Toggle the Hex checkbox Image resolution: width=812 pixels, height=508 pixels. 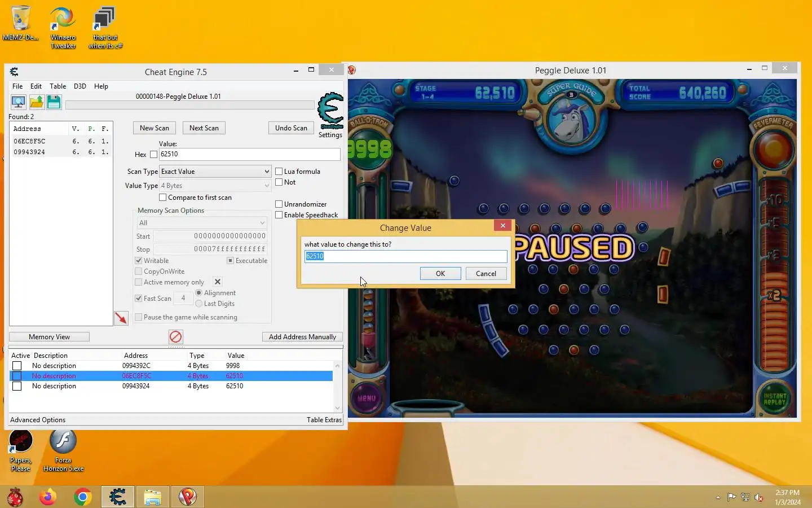[153, 154]
